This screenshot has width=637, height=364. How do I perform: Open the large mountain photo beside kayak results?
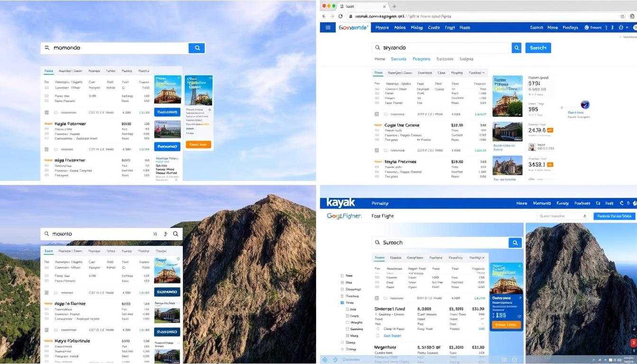click(x=581, y=289)
